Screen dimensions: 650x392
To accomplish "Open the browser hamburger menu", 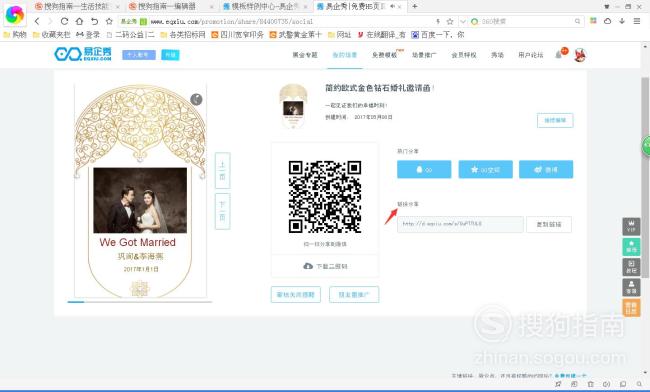I will coord(637,21).
